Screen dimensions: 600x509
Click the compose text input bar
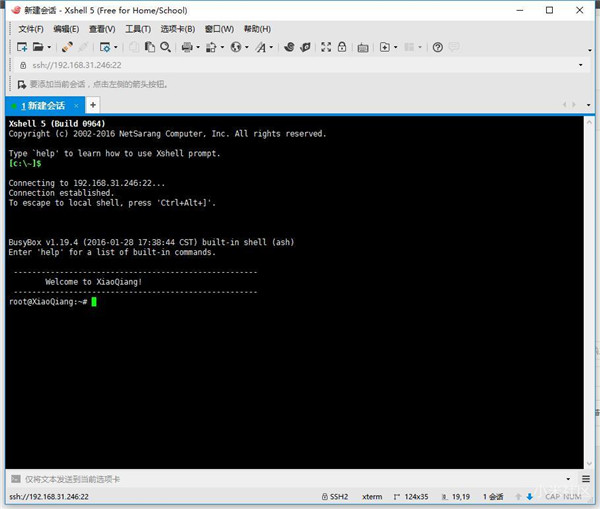pyautogui.click(x=290, y=479)
